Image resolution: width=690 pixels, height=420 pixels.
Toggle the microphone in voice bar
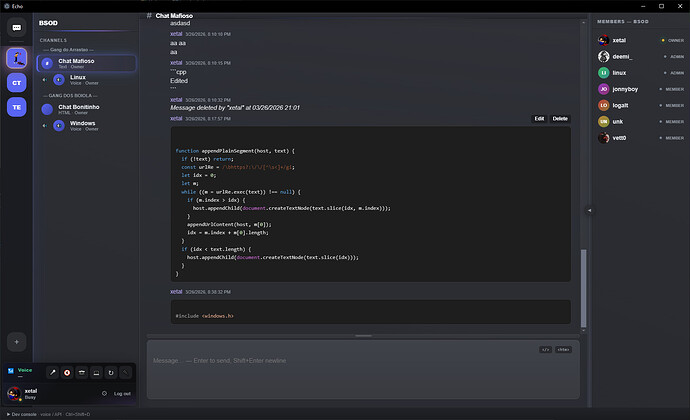pos(52,372)
